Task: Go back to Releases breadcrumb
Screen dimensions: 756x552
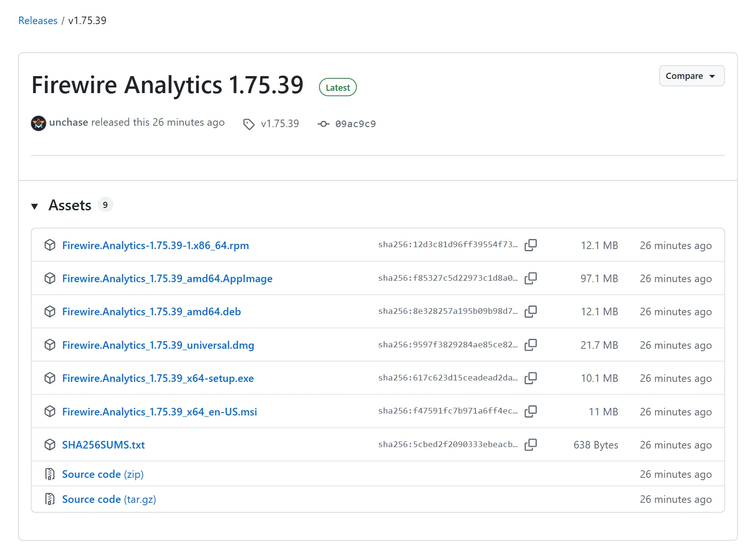Action: click(38, 20)
